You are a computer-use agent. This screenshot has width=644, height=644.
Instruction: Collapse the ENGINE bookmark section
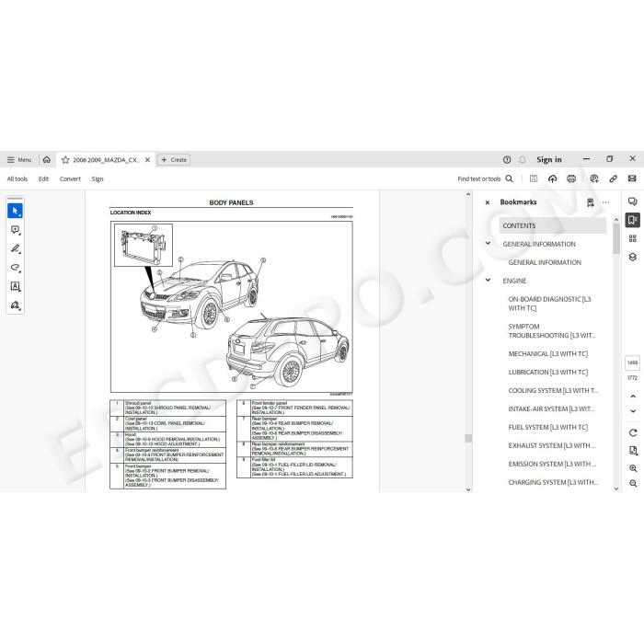[488, 280]
